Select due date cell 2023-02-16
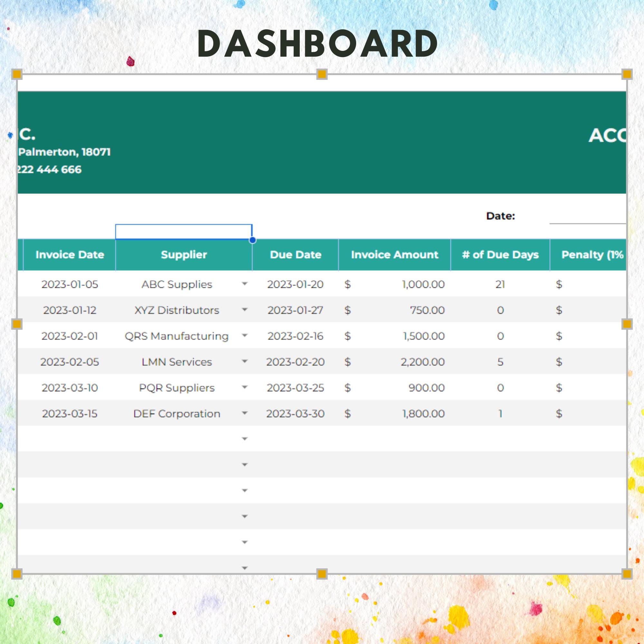The width and height of the screenshot is (644, 644). (295, 336)
